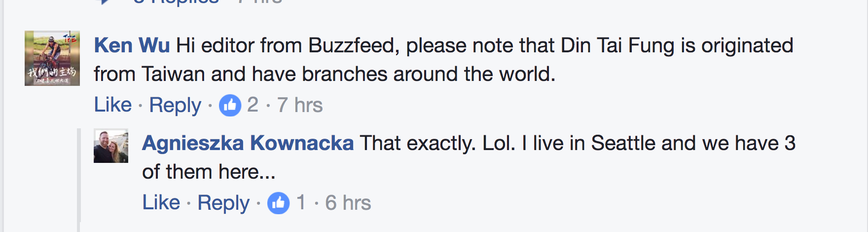This screenshot has height=232, width=868.
Task: Click the like count 1 on Agnieszka's reply
Action: tap(301, 203)
